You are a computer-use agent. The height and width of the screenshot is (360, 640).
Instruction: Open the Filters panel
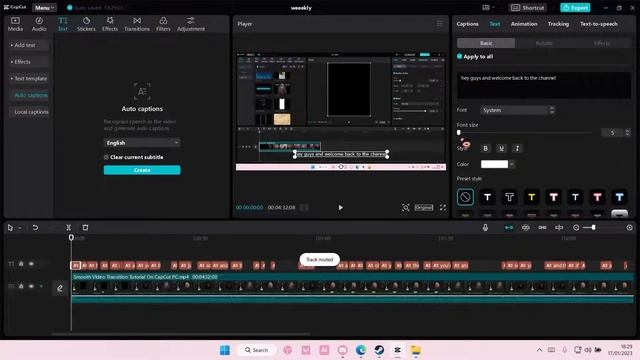(163, 24)
